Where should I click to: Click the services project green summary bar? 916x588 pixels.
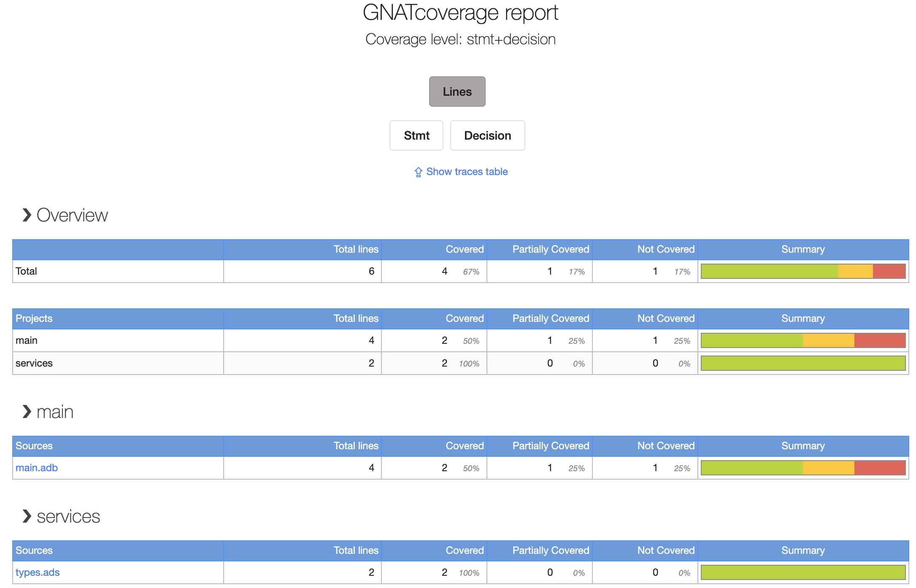(x=803, y=363)
